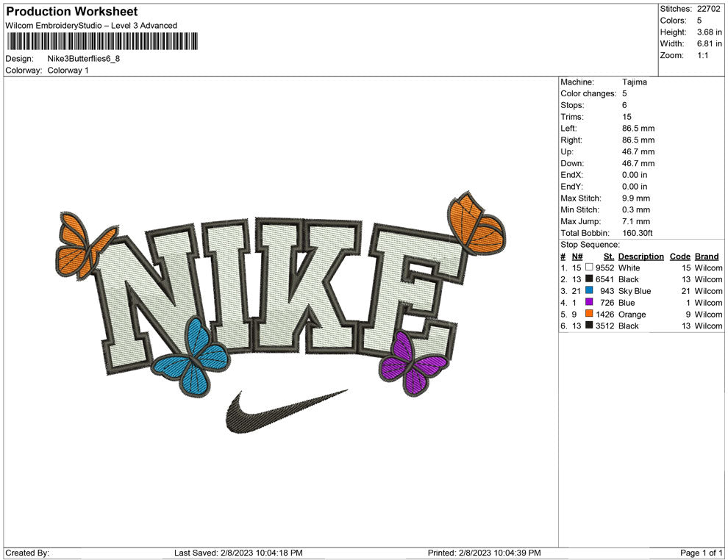The image size is (728, 560).
Task: Click the last Black swatch, stitch count 3512
Action: (x=589, y=326)
